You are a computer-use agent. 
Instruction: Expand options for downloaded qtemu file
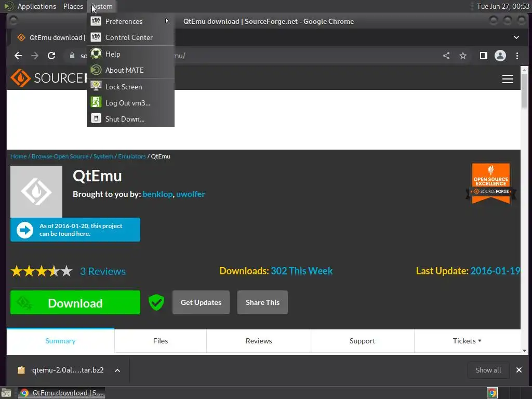coord(117,370)
